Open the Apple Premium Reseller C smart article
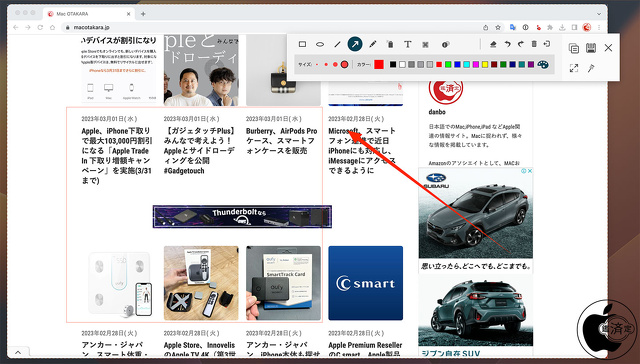 tap(365, 349)
